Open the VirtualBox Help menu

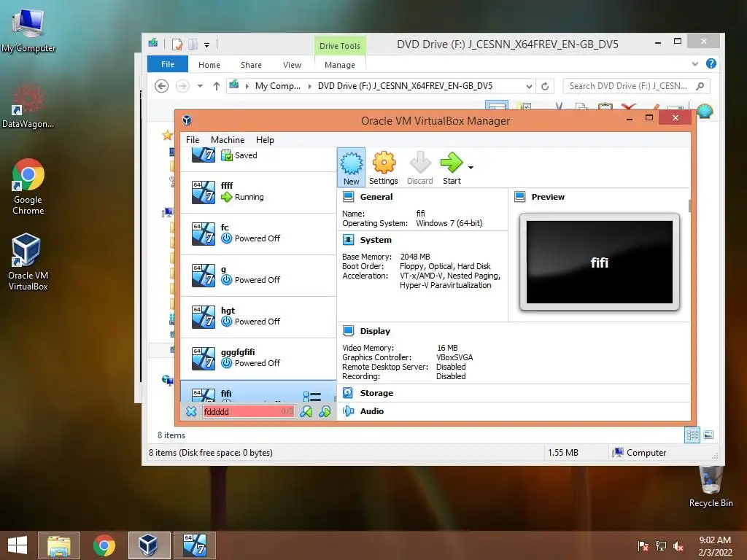(x=265, y=139)
